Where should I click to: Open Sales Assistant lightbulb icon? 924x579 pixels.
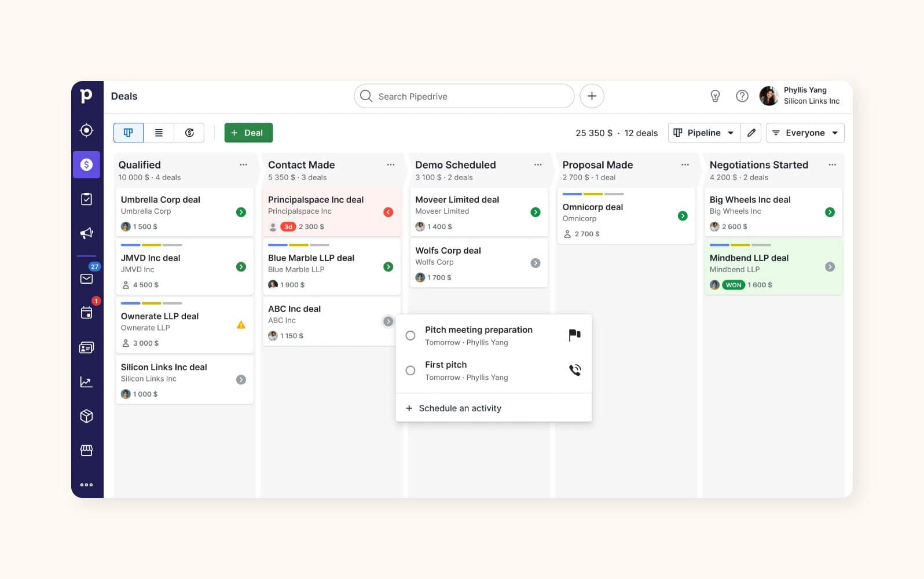click(x=715, y=96)
